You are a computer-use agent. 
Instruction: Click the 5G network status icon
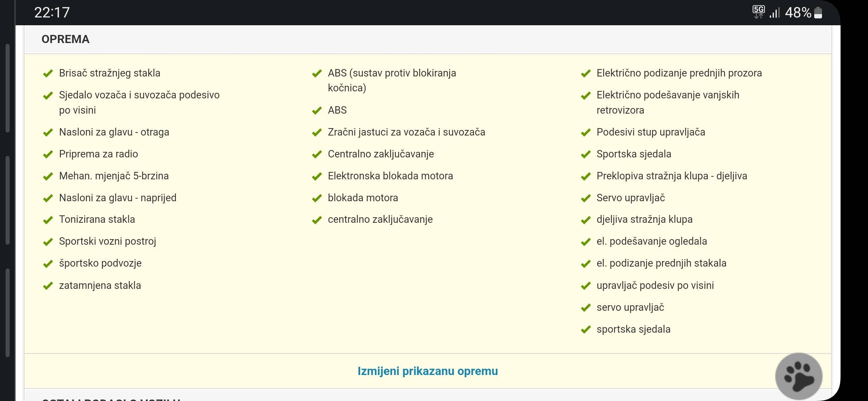tap(758, 12)
